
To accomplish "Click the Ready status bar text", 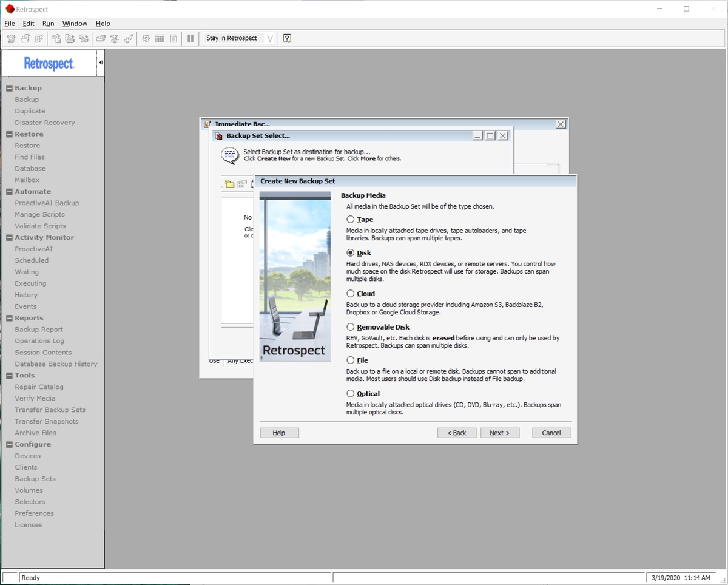I will (31, 578).
